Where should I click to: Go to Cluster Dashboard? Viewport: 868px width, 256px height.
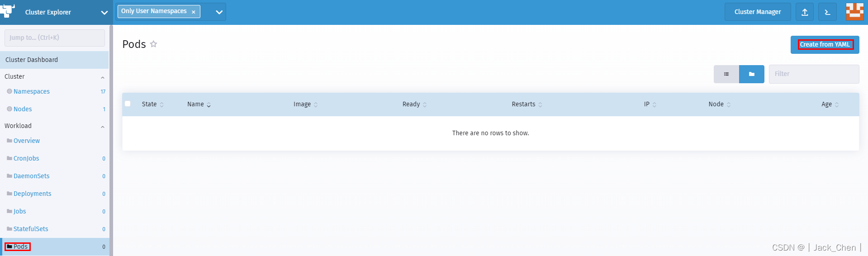[x=54, y=60]
